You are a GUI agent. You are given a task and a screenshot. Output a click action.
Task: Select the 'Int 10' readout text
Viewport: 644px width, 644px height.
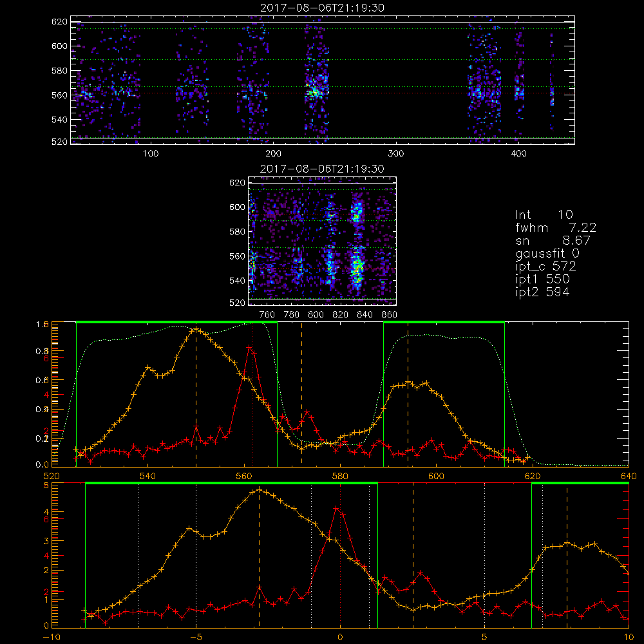coord(544,214)
